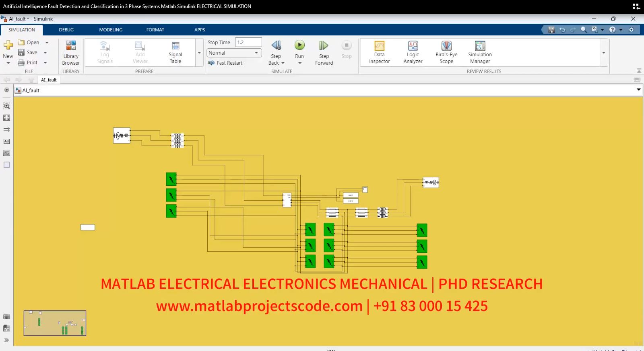Switch to the DEBUG tab
The image size is (644, 351).
[x=66, y=30]
